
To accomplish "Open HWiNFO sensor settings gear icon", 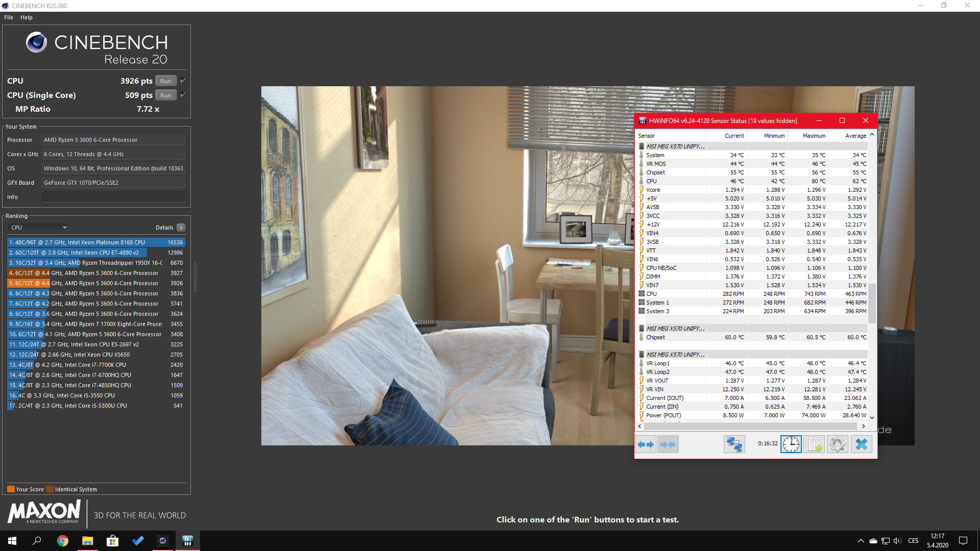I will pyautogui.click(x=838, y=444).
